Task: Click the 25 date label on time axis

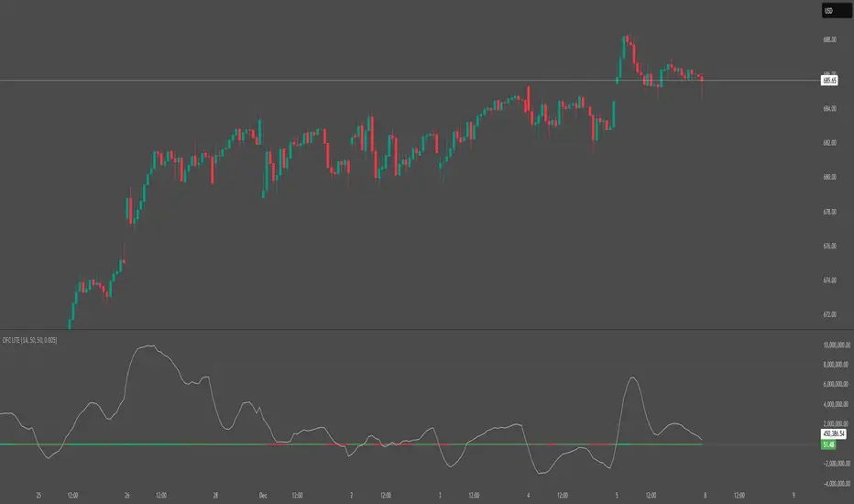Action: click(x=38, y=495)
